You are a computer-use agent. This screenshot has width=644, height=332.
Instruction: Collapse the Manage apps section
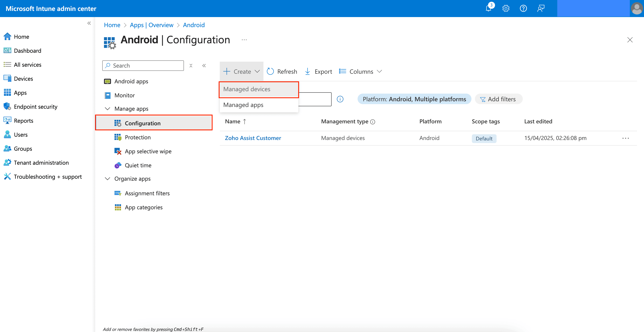[107, 109]
